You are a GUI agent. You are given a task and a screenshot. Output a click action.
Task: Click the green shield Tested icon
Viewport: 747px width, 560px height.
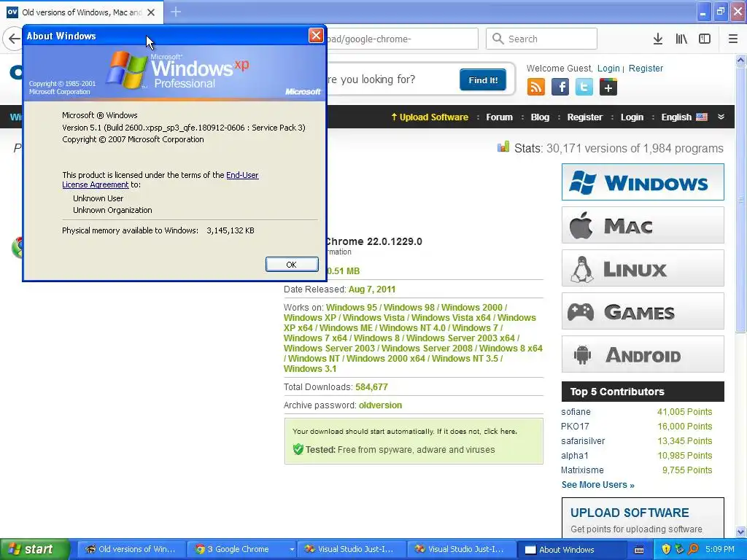click(298, 449)
